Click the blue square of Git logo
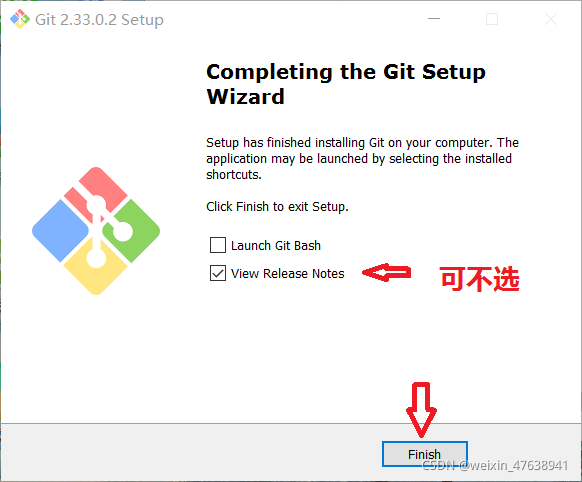 (x=61, y=231)
